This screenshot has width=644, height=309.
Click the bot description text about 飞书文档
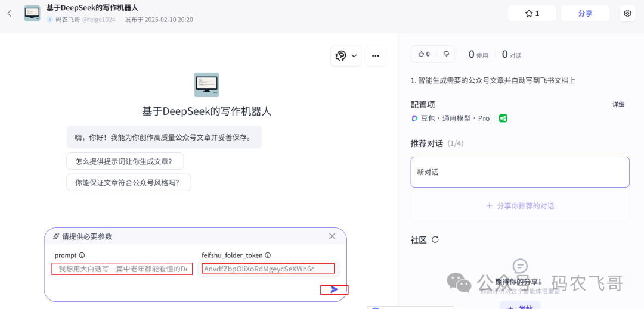[x=493, y=81]
